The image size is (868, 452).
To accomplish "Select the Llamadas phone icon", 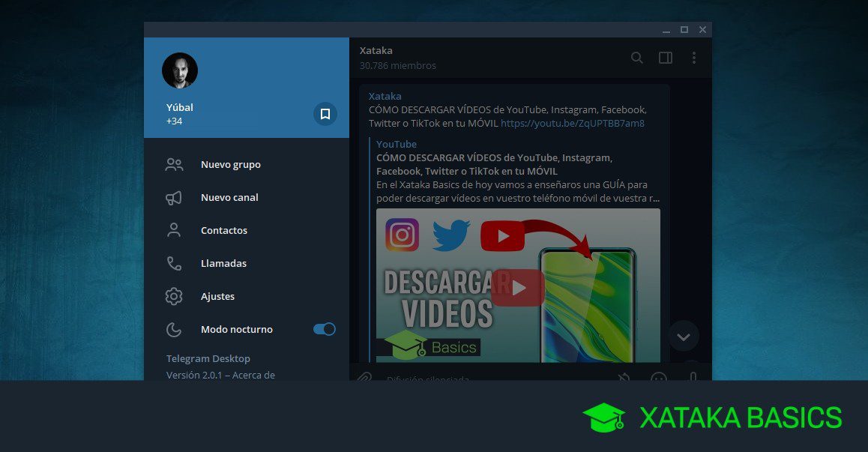I will pyautogui.click(x=174, y=263).
